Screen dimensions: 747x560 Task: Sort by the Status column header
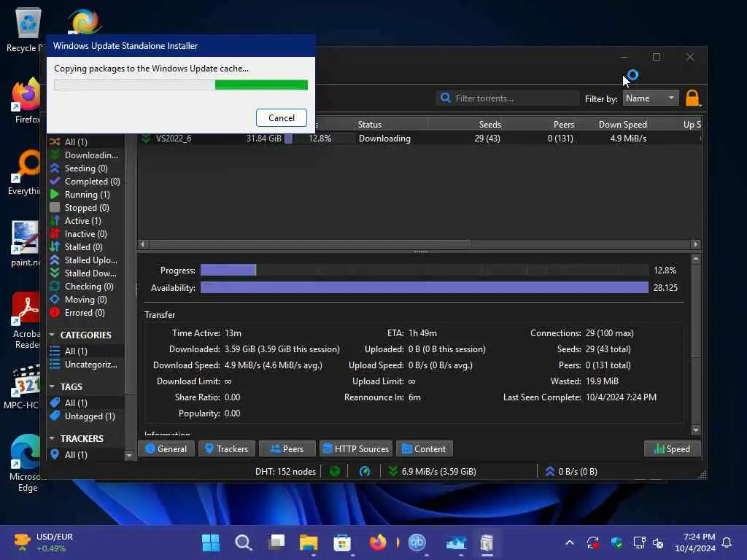click(x=370, y=124)
